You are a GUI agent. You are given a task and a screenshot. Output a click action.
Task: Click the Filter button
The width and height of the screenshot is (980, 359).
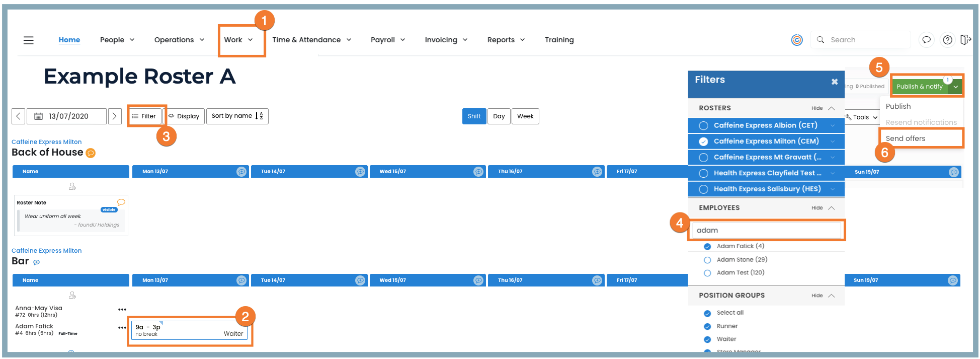click(x=144, y=116)
